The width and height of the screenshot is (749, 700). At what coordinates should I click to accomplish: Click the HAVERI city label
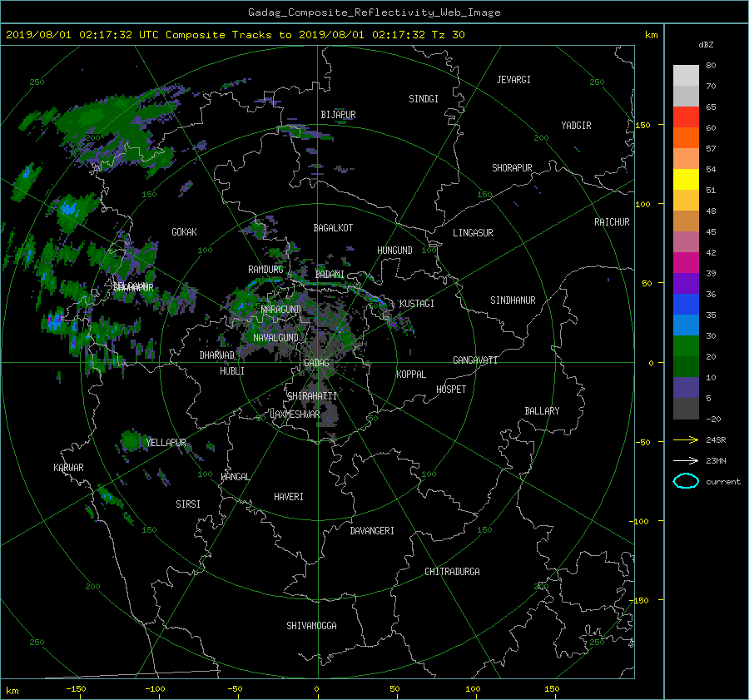coord(289,497)
